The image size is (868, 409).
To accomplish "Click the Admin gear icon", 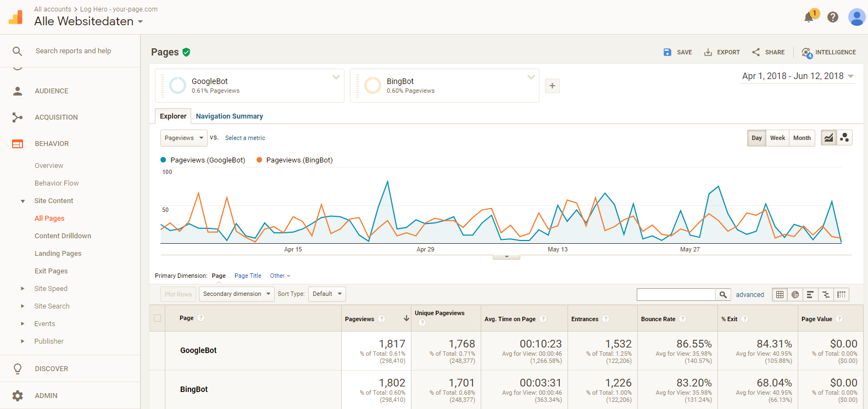I will (18, 396).
